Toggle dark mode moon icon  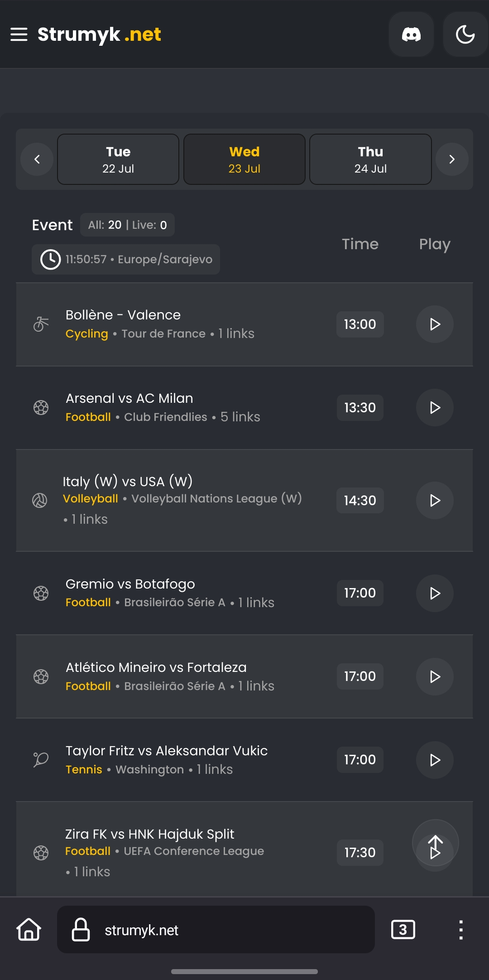(x=465, y=34)
